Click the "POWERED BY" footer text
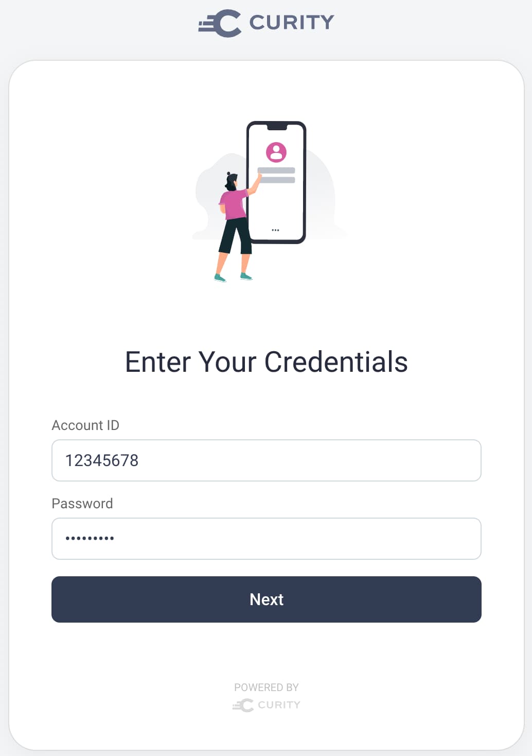The height and width of the screenshot is (756, 532). click(267, 688)
